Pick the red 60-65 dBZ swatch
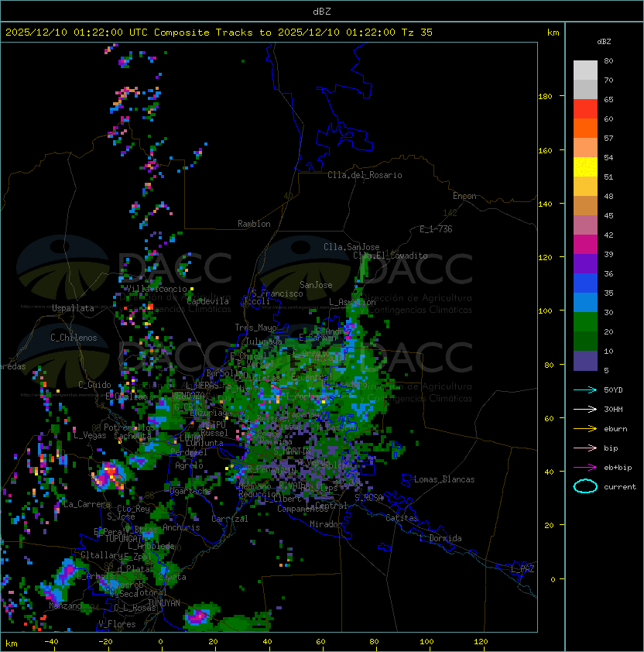644x652 pixels. [585, 109]
